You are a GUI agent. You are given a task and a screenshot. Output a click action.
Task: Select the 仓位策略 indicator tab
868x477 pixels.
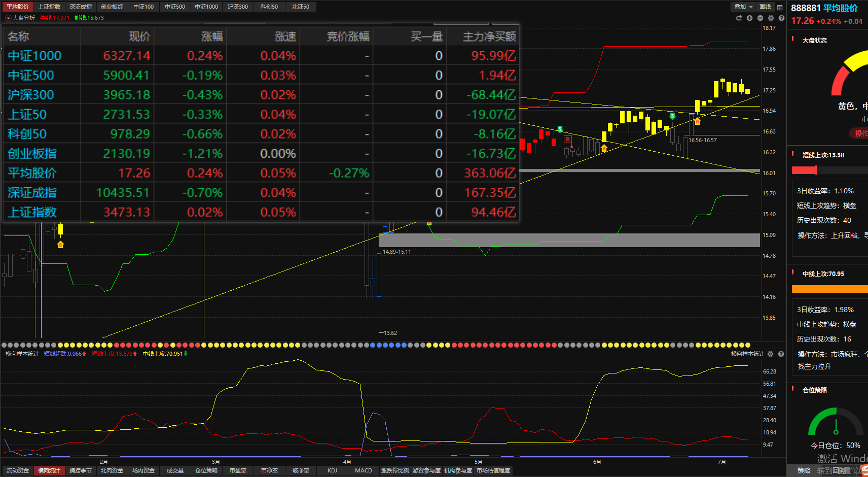206,470
